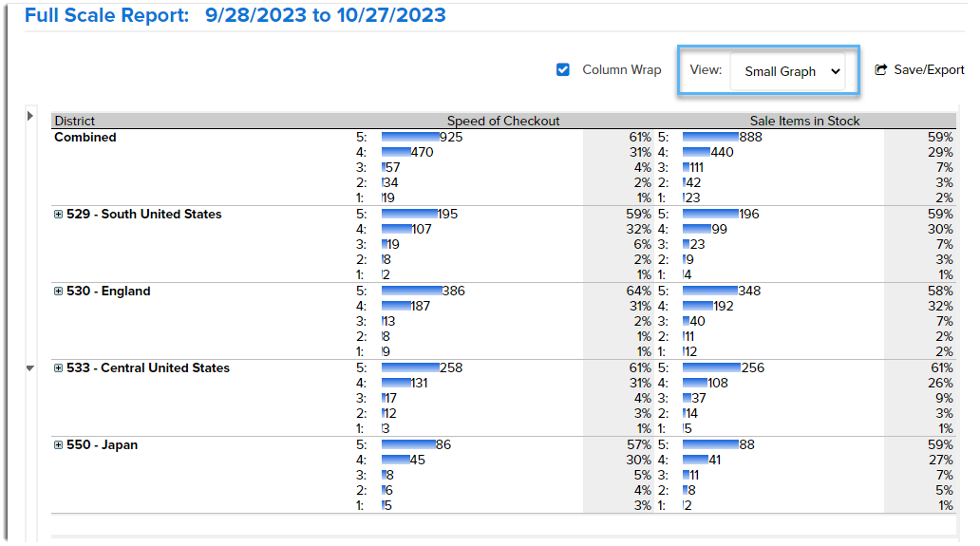The width and height of the screenshot is (980, 546).
Task: Click the Combined 925 checkout bar
Action: [x=410, y=137]
